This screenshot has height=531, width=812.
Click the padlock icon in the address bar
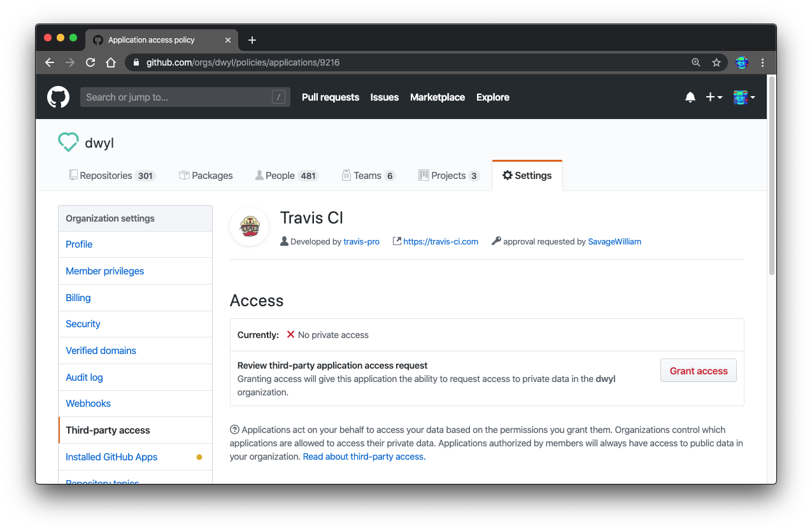136,62
